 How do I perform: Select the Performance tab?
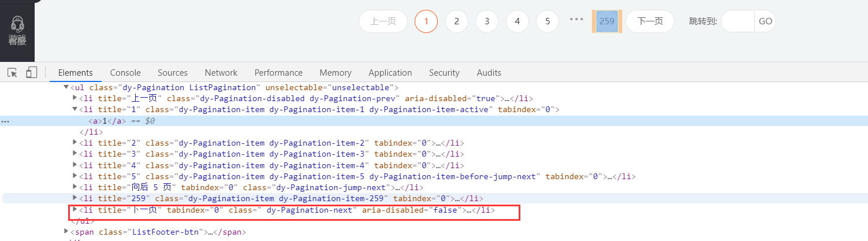click(278, 73)
